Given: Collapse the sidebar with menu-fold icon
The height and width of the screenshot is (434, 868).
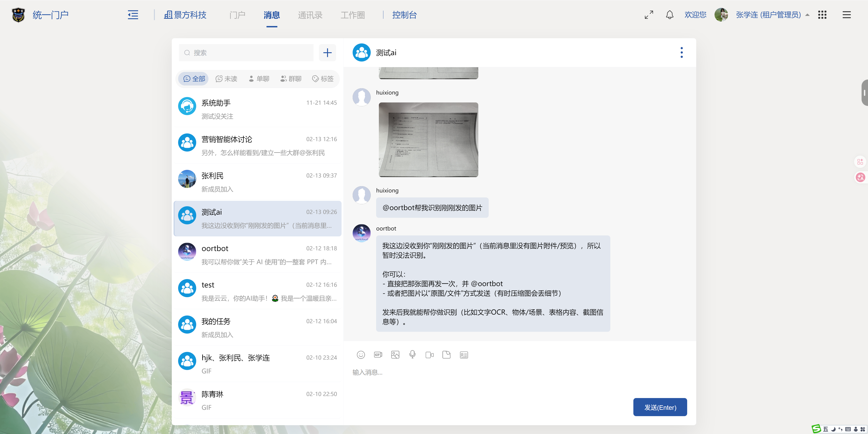Looking at the screenshot, I should pyautogui.click(x=133, y=15).
